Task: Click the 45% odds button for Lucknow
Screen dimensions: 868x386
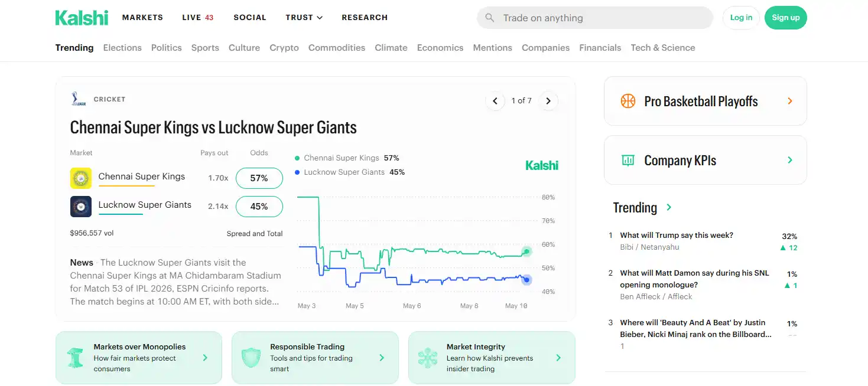Action: coord(259,207)
